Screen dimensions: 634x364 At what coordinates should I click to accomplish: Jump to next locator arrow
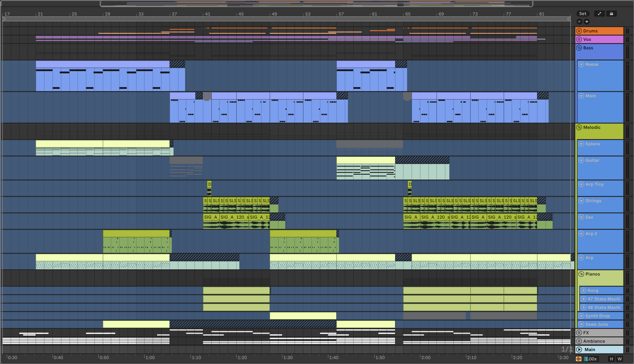pyautogui.click(x=586, y=22)
